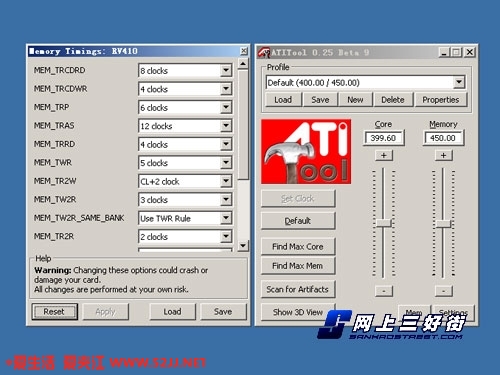
Task: Click the Core clock slider handle
Action: 384,223
